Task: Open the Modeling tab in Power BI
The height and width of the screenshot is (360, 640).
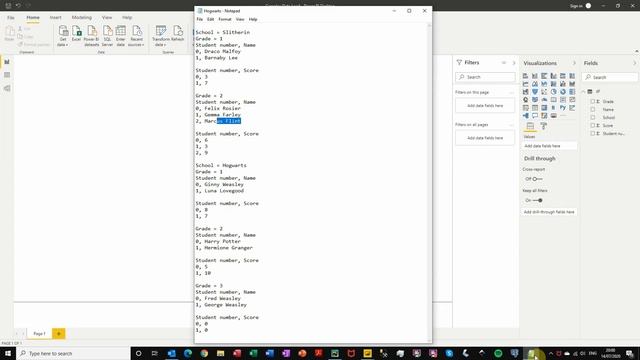Action: (82, 18)
